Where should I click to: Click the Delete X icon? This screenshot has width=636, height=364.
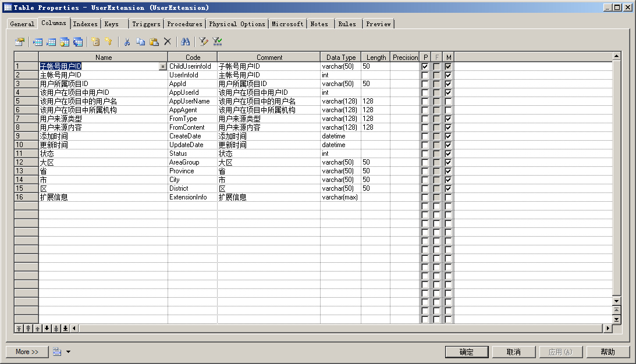pyautogui.click(x=167, y=42)
